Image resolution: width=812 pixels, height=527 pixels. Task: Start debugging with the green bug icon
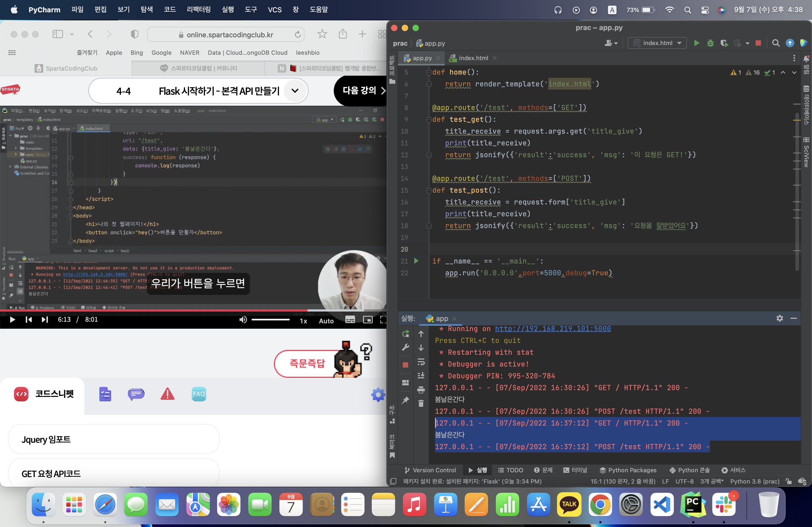click(710, 43)
